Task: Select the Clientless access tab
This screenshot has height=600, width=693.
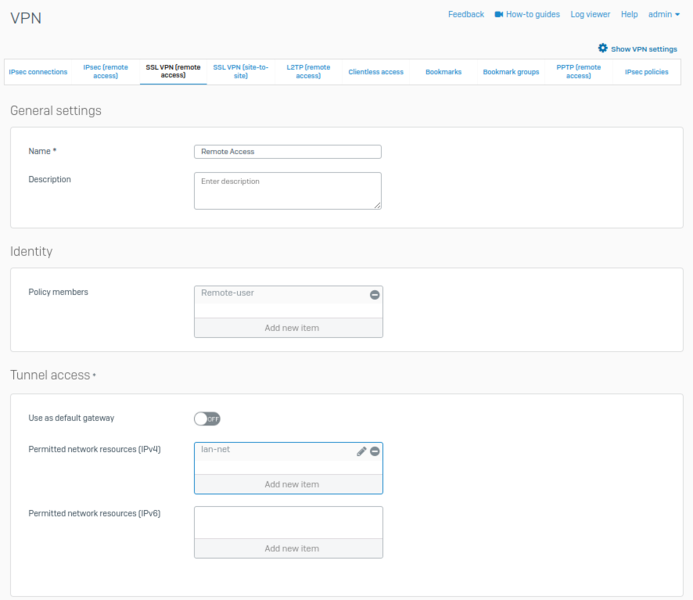Action: (376, 72)
